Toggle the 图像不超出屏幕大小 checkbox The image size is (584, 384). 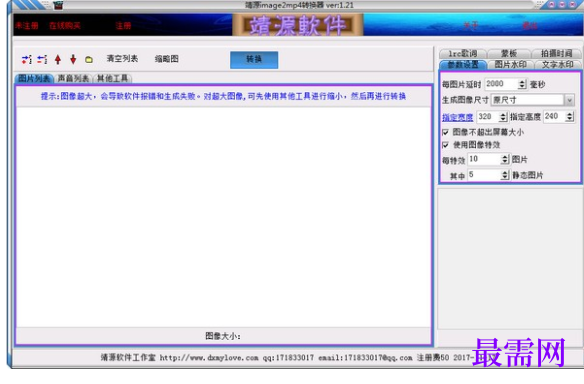(x=445, y=132)
